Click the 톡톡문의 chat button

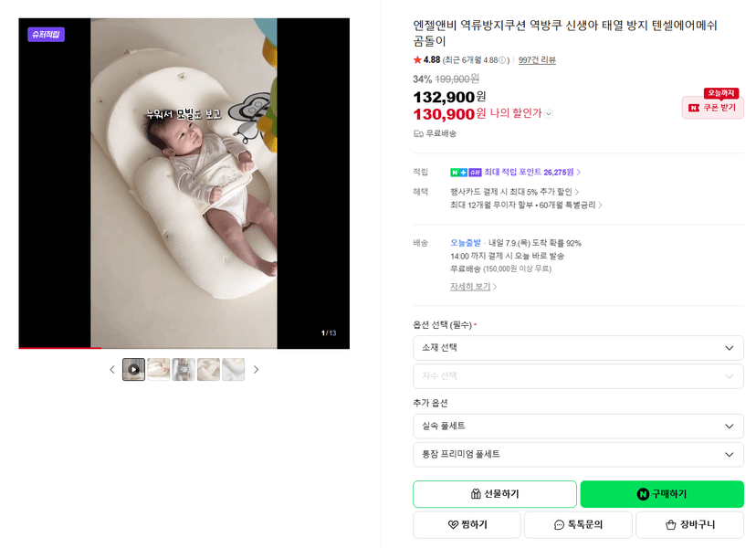click(x=578, y=525)
